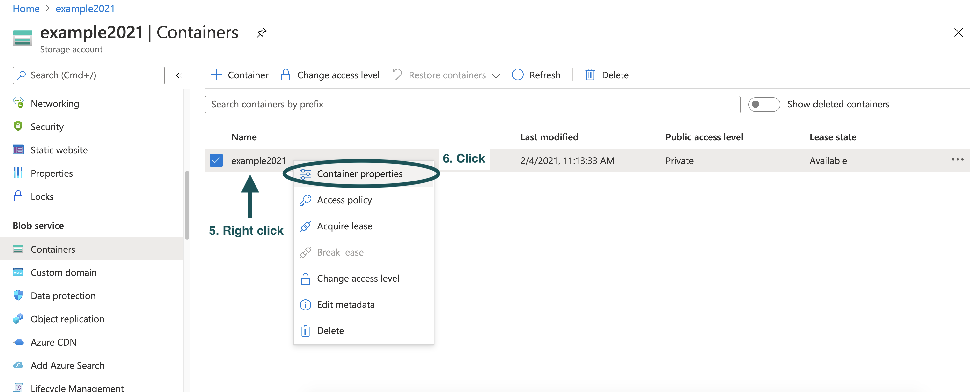Click the Restore containers undo icon

pos(397,74)
